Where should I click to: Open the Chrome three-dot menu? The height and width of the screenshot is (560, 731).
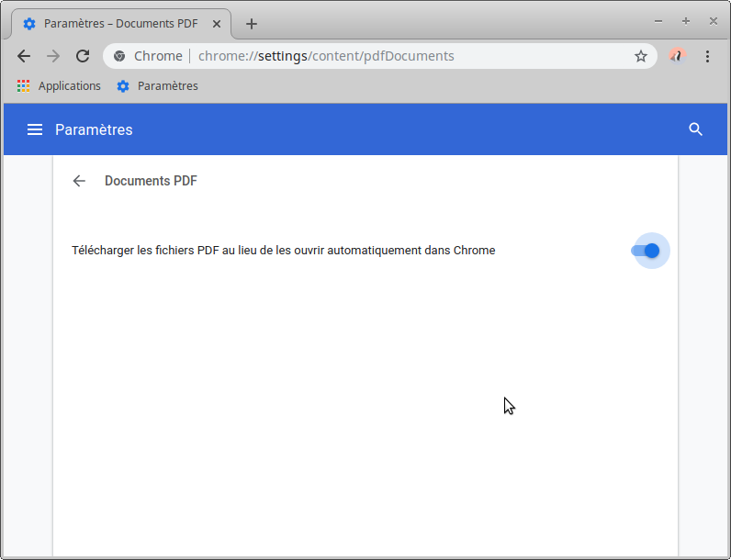click(707, 56)
